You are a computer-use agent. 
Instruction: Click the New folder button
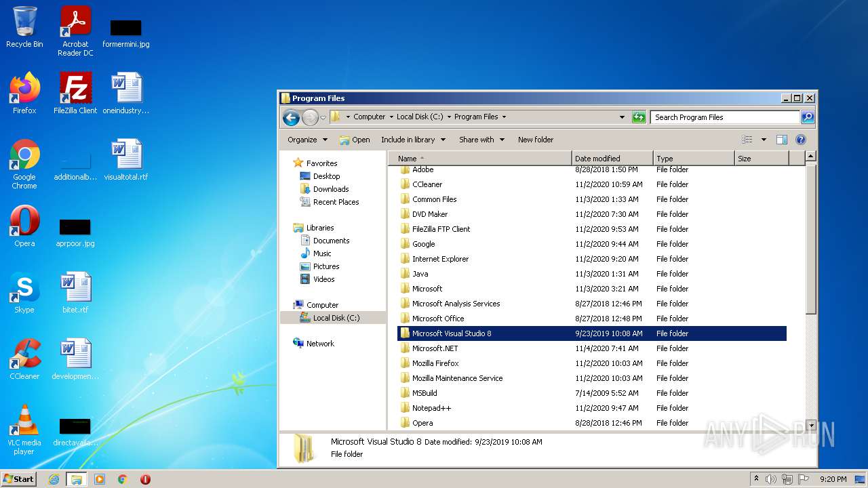(536, 140)
